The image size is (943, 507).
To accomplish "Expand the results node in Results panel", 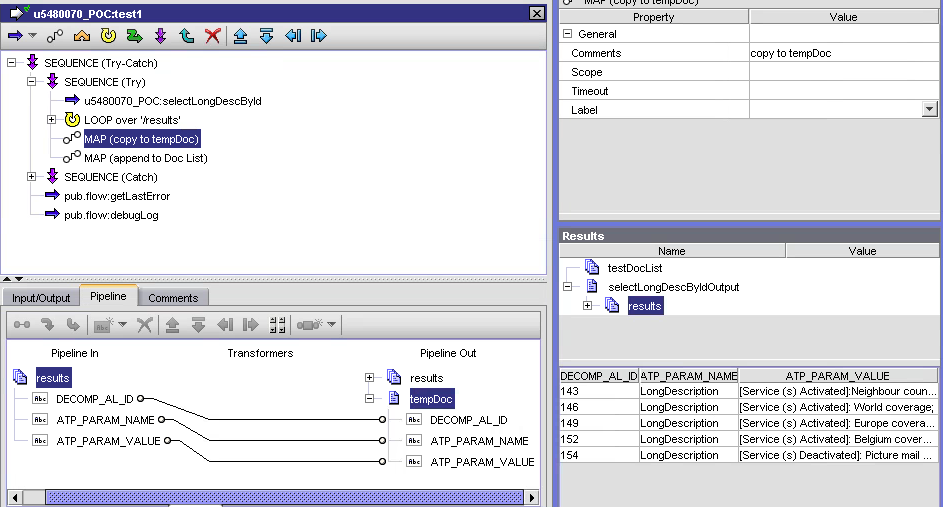I will click(588, 306).
